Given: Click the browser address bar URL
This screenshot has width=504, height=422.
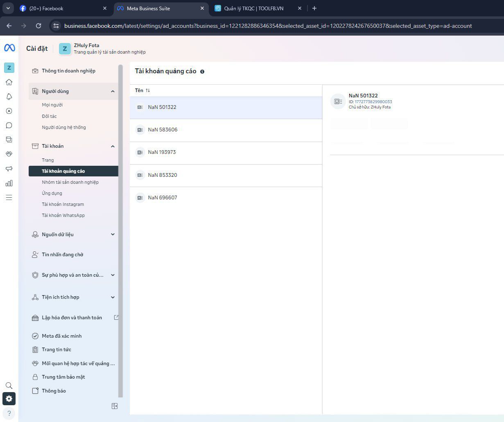Looking at the screenshot, I should click(x=268, y=26).
